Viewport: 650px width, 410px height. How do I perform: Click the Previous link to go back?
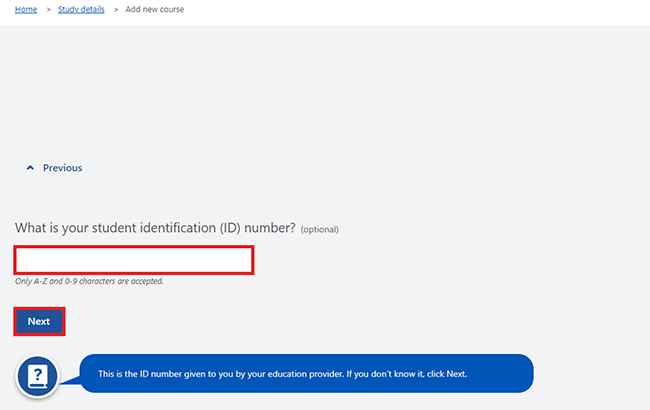pos(63,168)
